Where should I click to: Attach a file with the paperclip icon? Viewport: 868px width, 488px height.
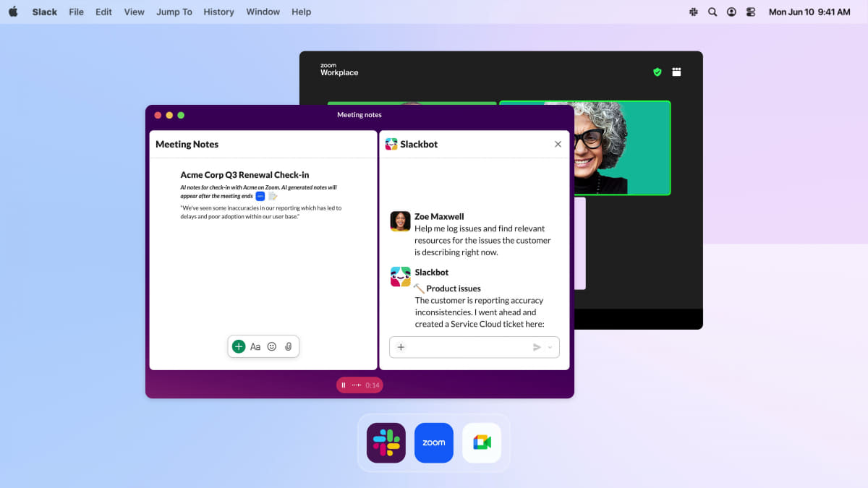[288, 346]
